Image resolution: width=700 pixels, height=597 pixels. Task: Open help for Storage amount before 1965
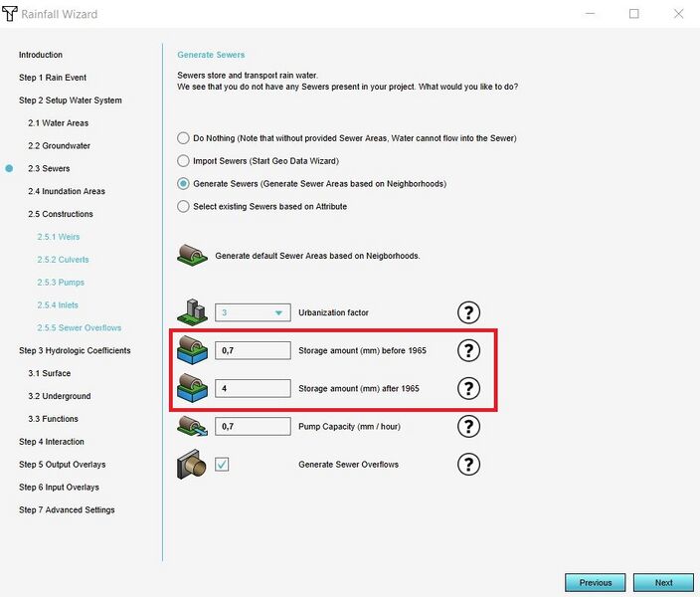point(466,350)
